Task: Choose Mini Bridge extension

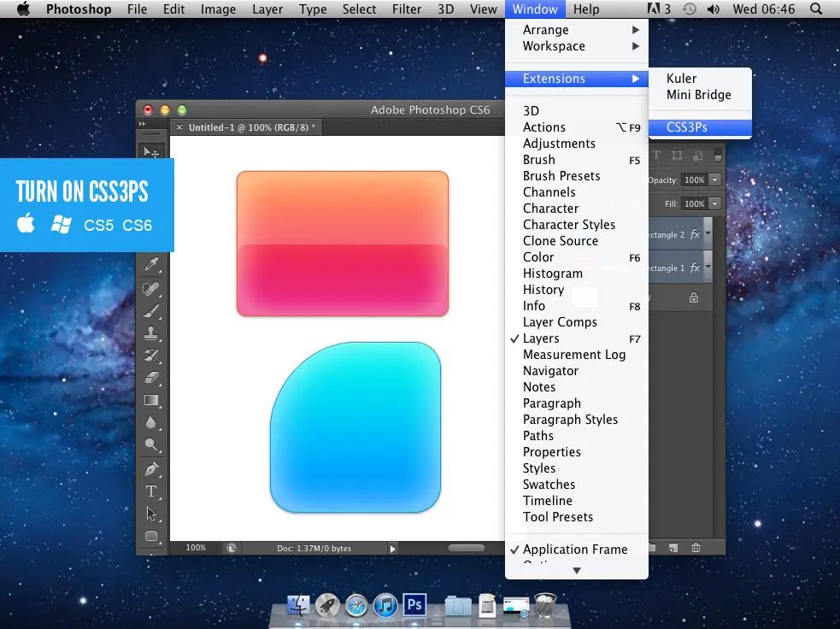Action: tap(700, 95)
